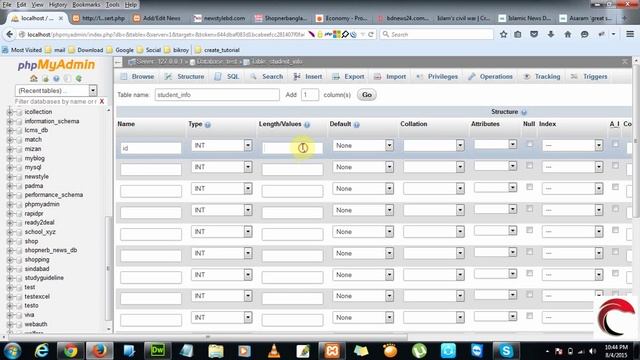Click Firefox back arrow button

9,34
